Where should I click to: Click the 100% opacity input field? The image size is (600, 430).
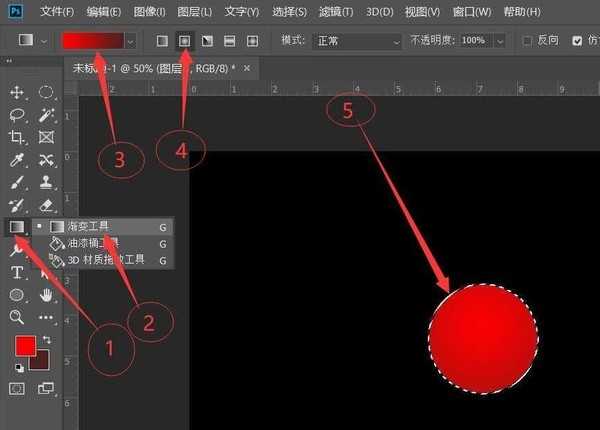click(476, 41)
